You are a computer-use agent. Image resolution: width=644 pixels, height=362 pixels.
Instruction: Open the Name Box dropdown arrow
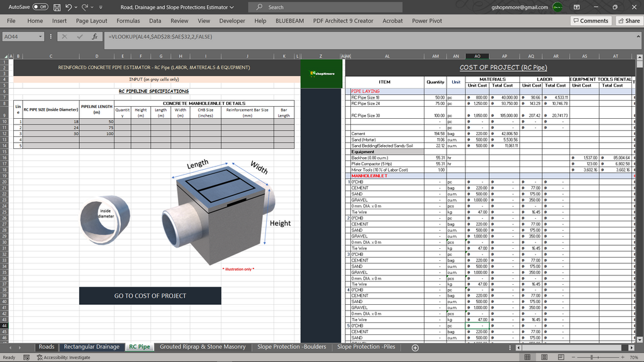point(40,36)
